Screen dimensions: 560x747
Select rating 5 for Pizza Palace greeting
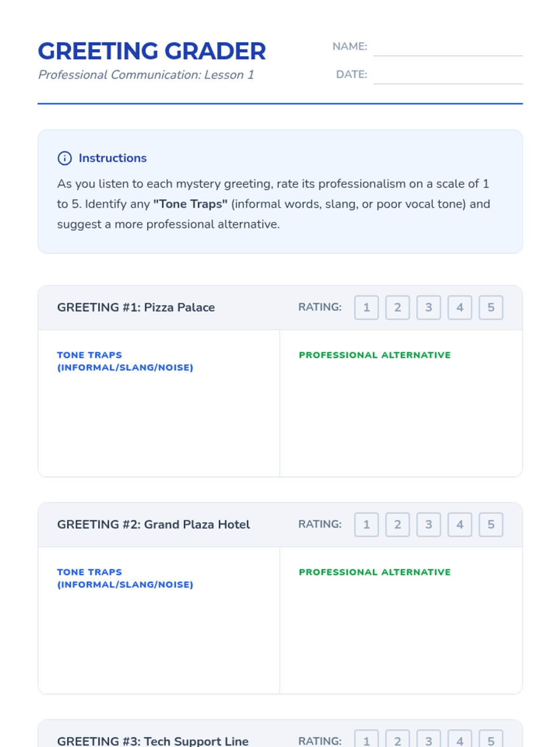click(491, 307)
